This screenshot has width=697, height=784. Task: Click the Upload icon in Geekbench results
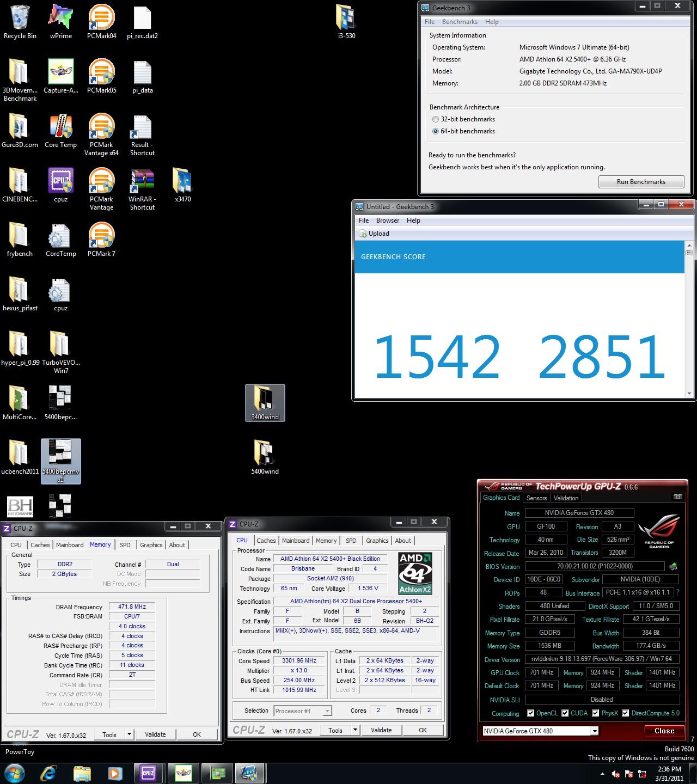coord(363,234)
